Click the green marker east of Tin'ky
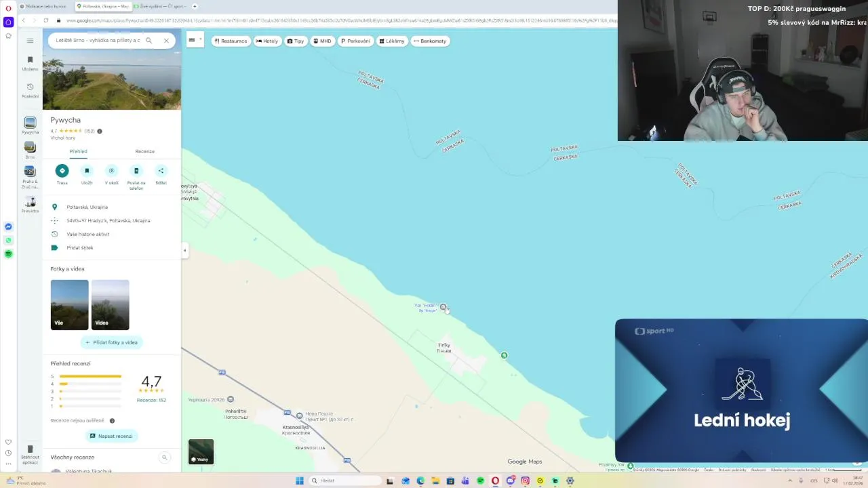The image size is (868, 488). [x=504, y=355]
